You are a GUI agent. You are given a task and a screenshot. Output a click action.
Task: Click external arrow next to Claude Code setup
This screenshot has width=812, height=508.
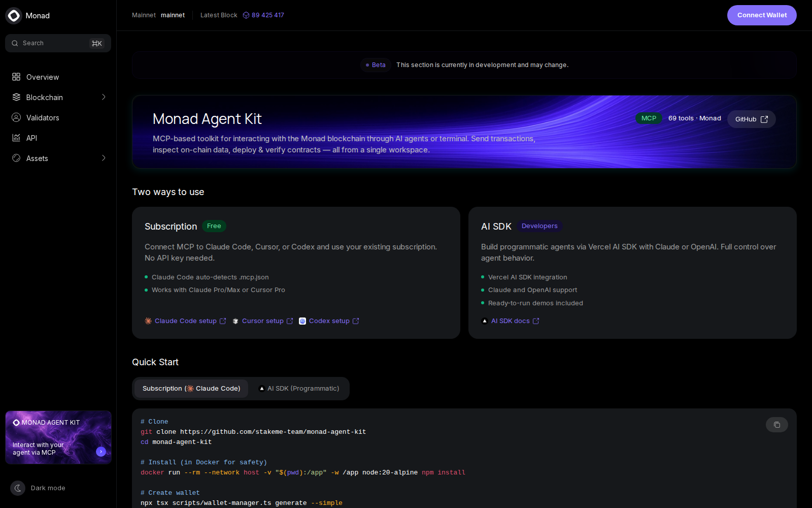tap(223, 321)
